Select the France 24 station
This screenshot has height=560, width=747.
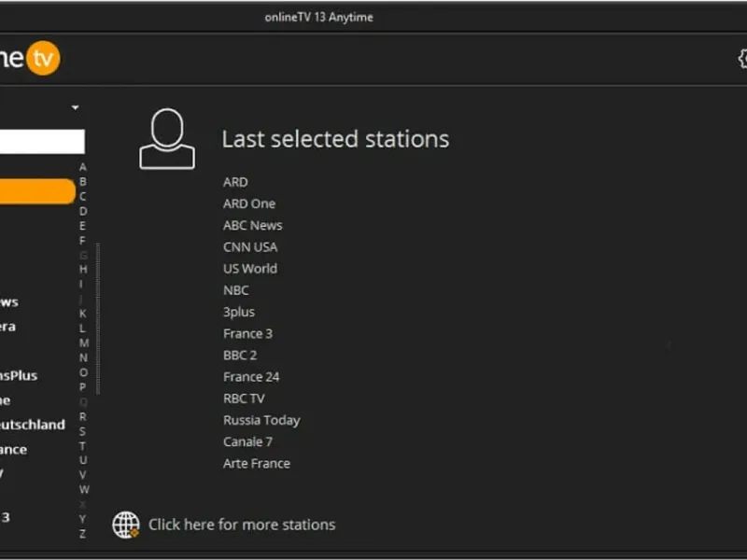pyautogui.click(x=251, y=377)
